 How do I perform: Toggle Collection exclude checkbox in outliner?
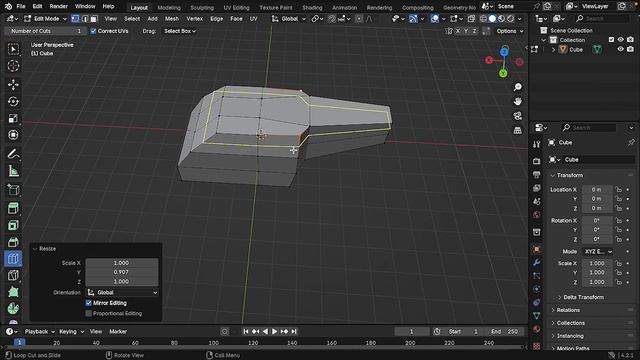(x=611, y=40)
